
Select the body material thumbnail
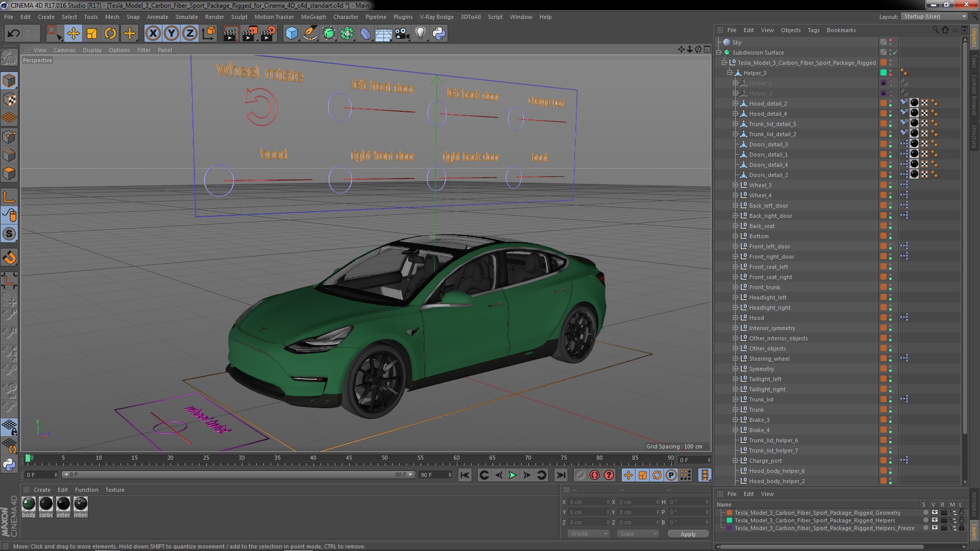(x=29, y=504)
